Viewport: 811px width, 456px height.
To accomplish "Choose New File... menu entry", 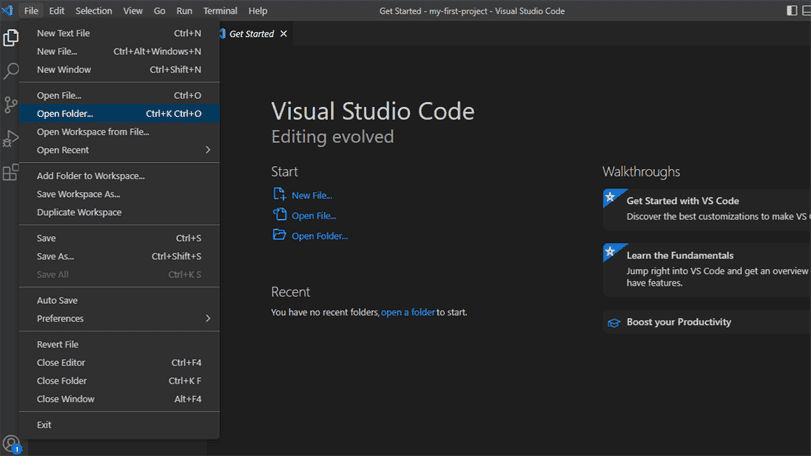I will tap(119, 51).
